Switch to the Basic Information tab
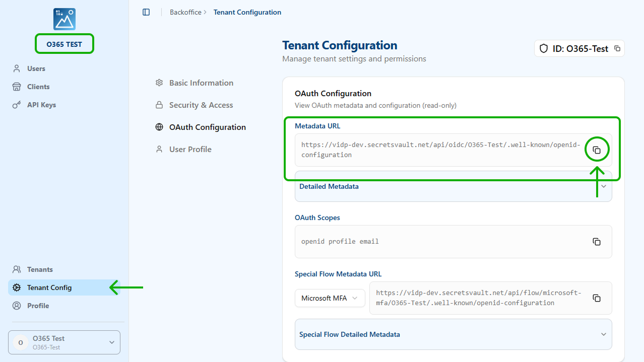 (201, 83)
